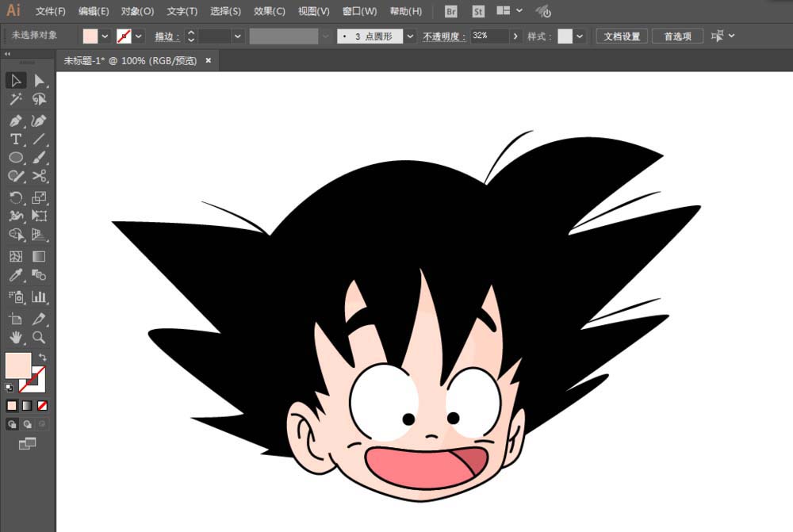This screenshot has height=532, width=793.
Task: Click the control bar fill swatch
Action: [90, 36]
